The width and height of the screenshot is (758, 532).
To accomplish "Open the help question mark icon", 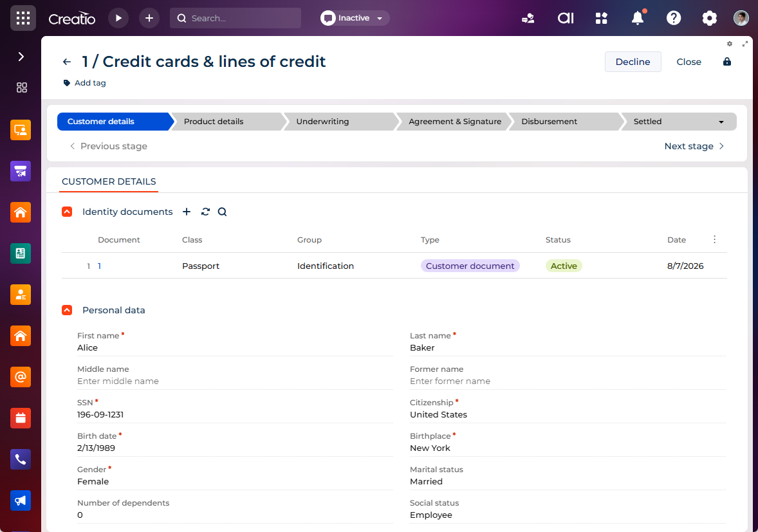I will [674, 19].
